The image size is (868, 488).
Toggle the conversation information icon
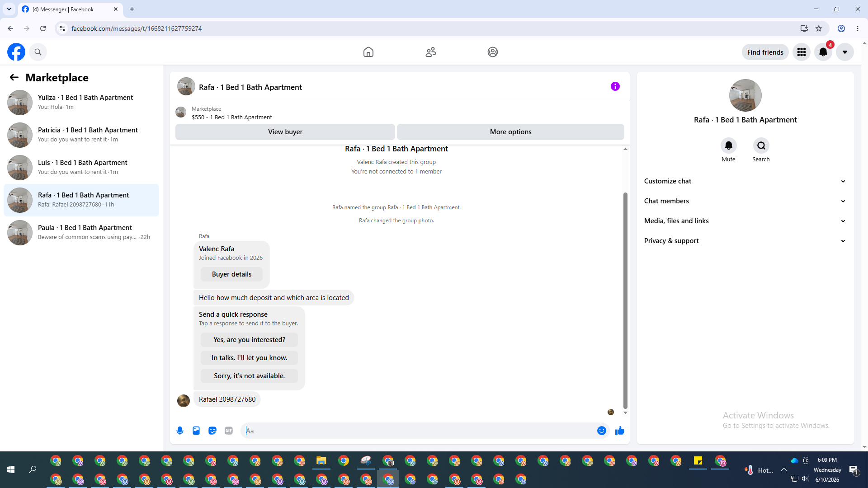[x=615, y=86]
